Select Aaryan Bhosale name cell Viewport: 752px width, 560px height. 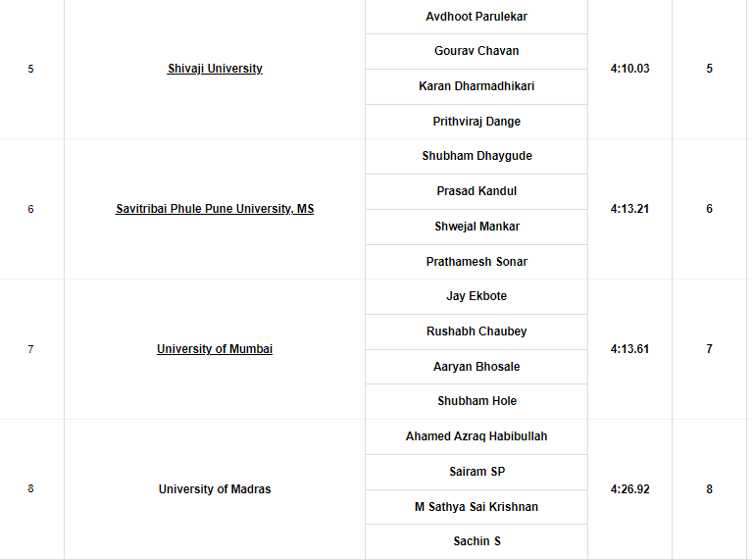coord(476,367)
